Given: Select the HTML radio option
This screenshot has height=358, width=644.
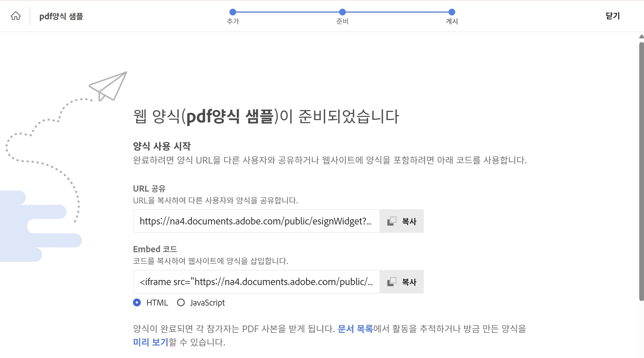Looking at the screenshot, I should [x=137, y=302].
